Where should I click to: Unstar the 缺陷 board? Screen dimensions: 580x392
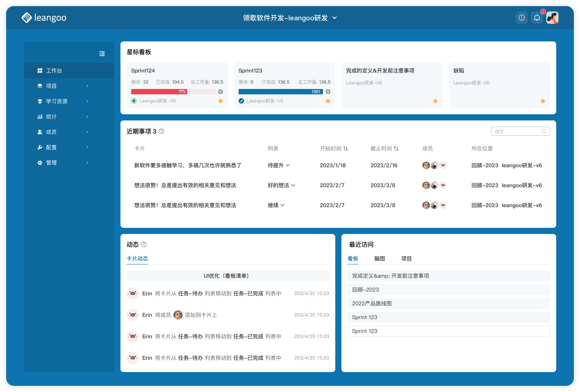(x=543, y=101)
